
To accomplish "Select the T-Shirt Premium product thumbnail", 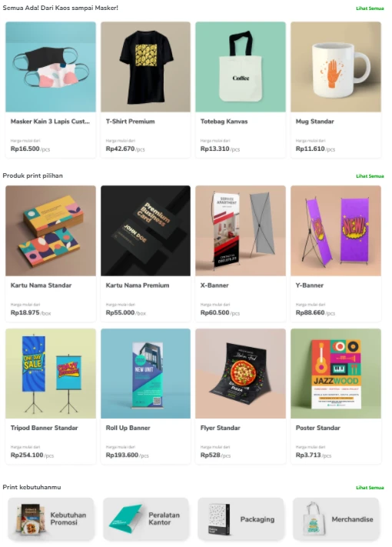I will [x=145, y=67].
